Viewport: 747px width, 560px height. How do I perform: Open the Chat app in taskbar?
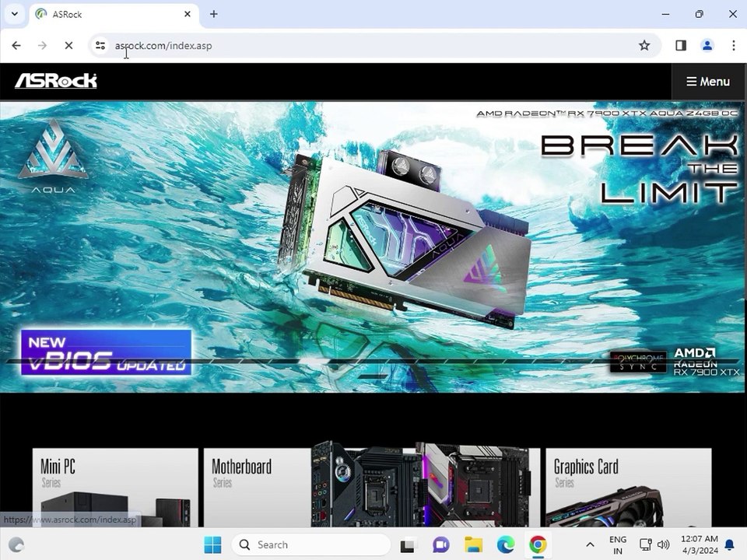(x=440, y=544)
